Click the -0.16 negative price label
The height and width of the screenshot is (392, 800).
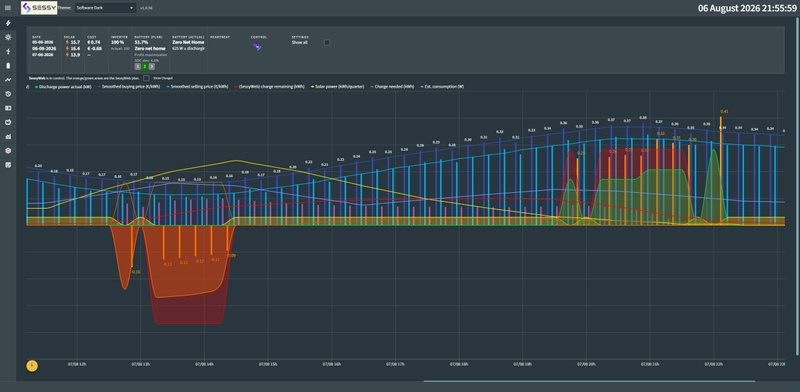pos(136,272)
